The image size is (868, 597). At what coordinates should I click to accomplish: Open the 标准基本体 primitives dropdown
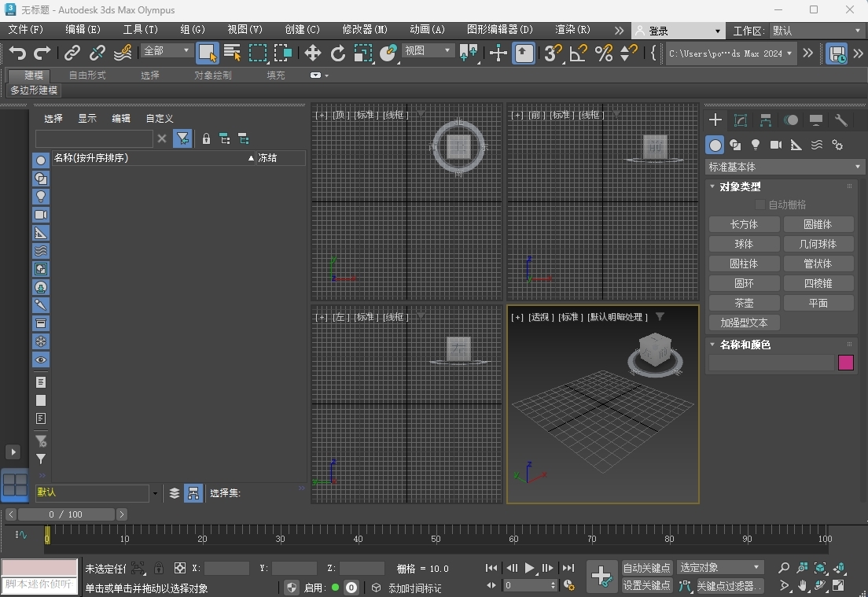pos(785,167)
